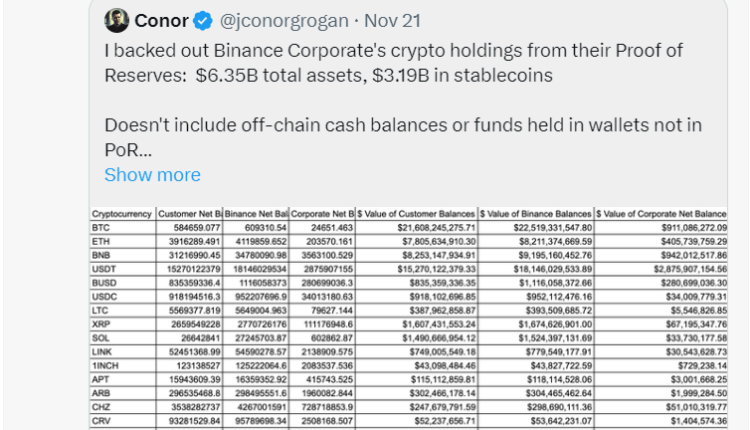Select the ETH row label
Screen dimensions: 750x430
pyautogui.click(x=99, y=241)
